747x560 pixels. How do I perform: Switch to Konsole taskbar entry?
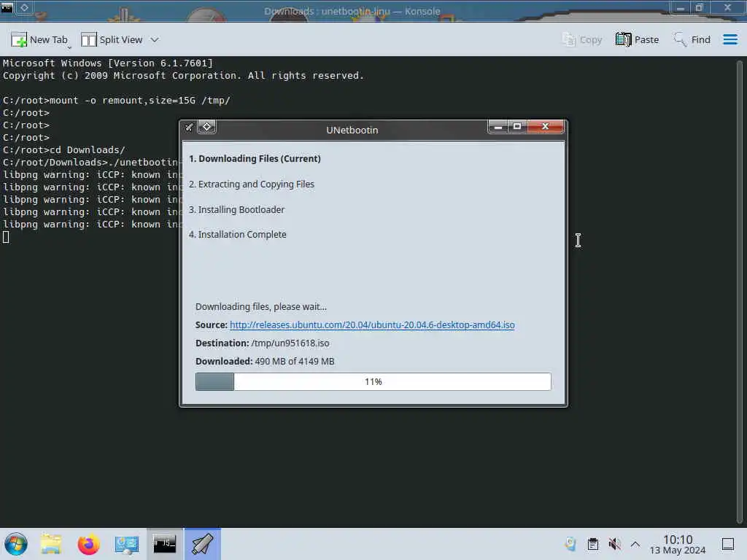[x=164, y=544]
